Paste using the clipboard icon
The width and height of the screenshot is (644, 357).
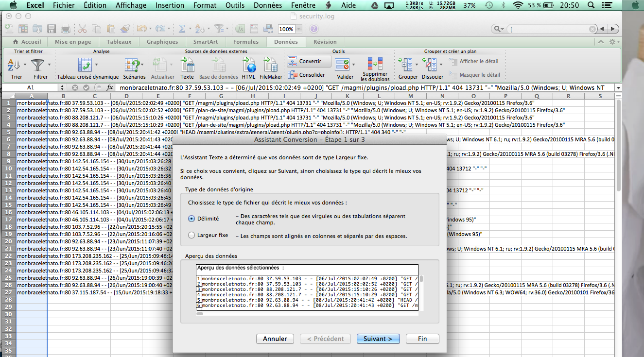pos(111,29)
